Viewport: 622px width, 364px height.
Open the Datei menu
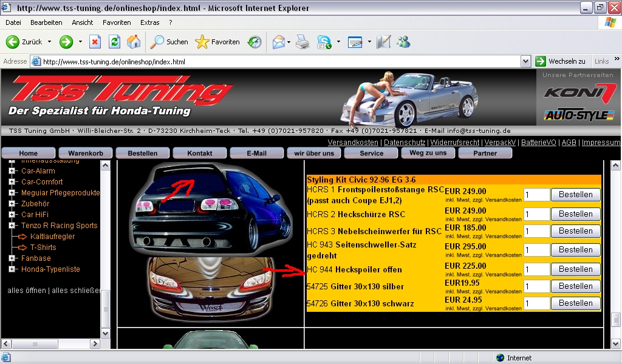(x=13, y=22)
